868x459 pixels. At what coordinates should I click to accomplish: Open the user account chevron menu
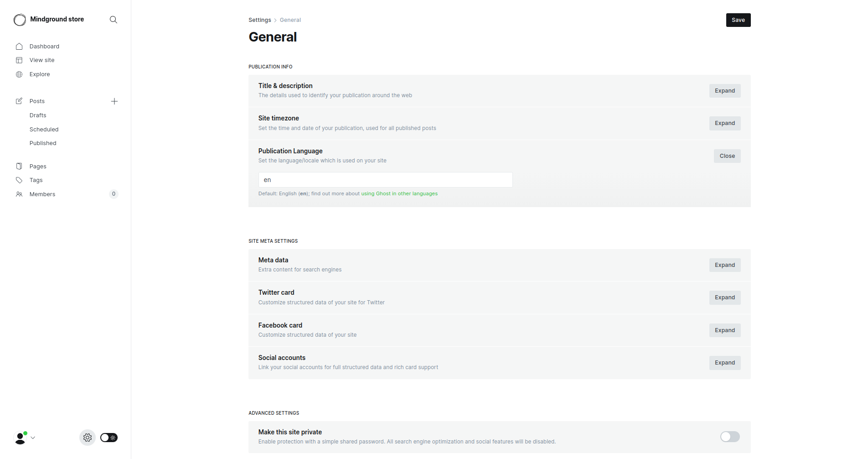[32, 438]
